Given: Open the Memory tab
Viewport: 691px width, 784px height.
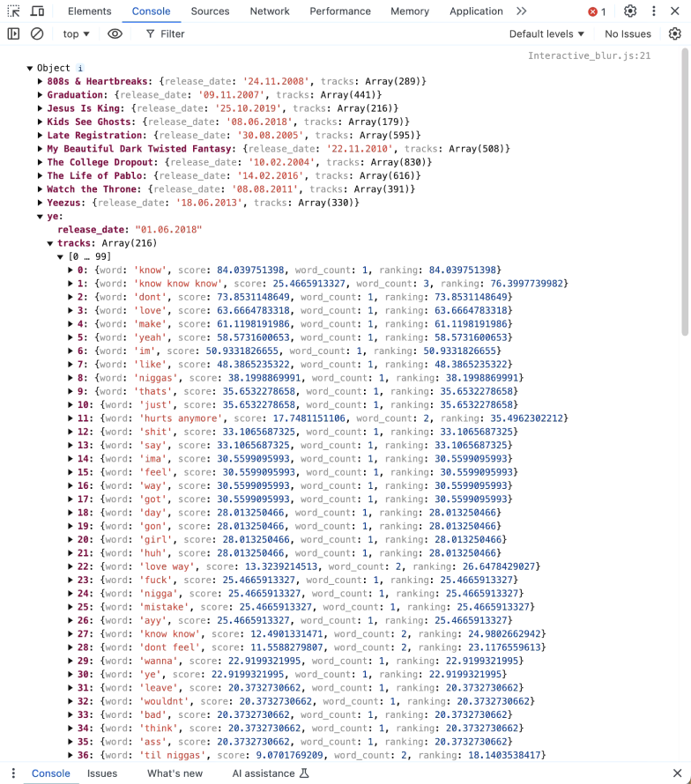Looking at the screenshot, I should pos(410,11).
